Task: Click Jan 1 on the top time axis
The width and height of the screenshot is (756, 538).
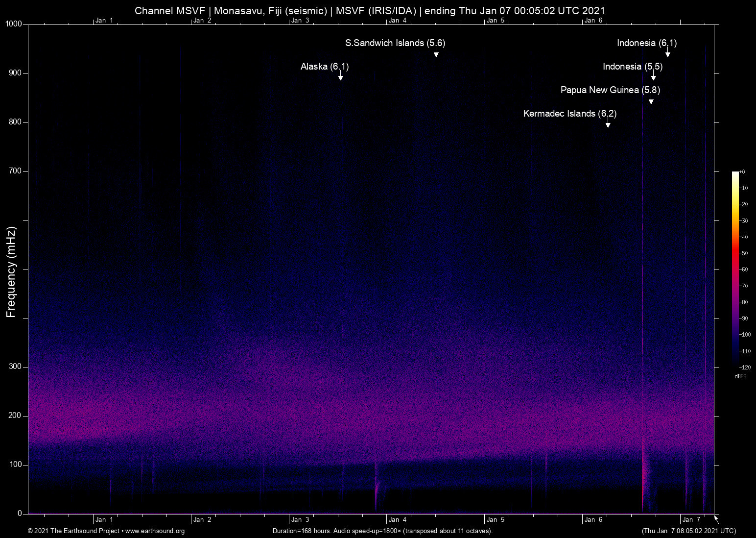Action: [104, 20]
